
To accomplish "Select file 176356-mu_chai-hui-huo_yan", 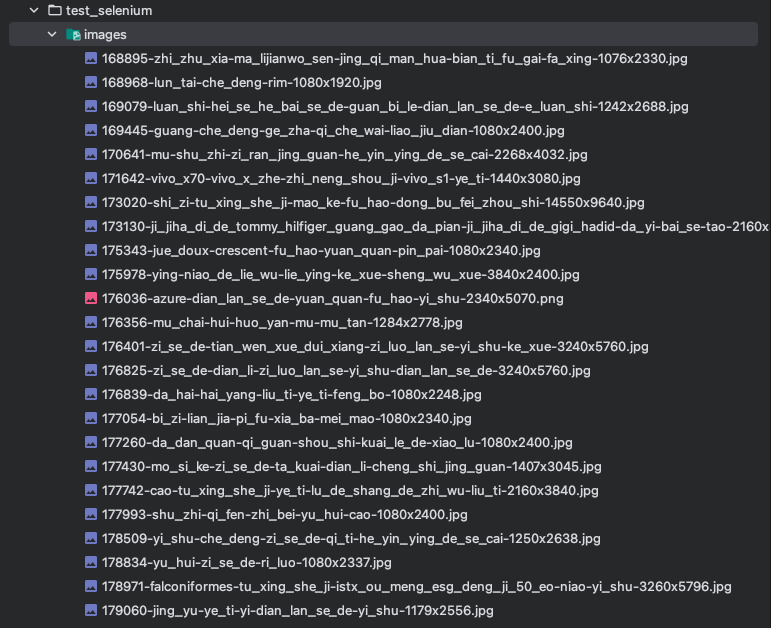I will coord(282,323).
